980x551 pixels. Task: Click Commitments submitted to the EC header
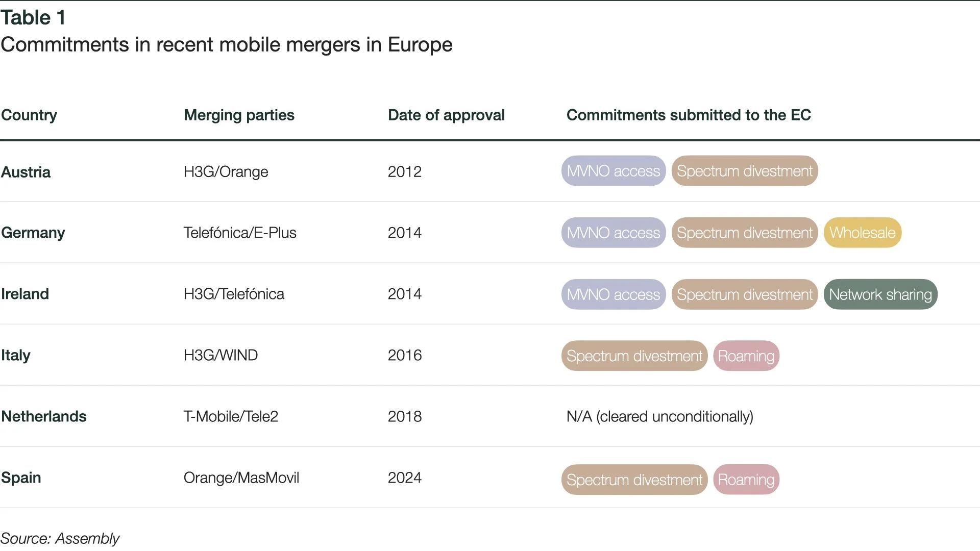click(689, 115)
